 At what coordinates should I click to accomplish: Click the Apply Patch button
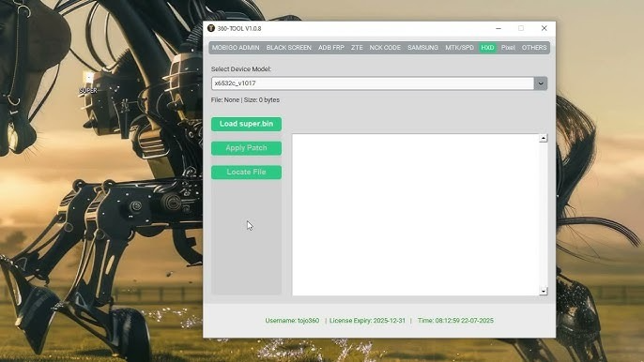point(246,148)
